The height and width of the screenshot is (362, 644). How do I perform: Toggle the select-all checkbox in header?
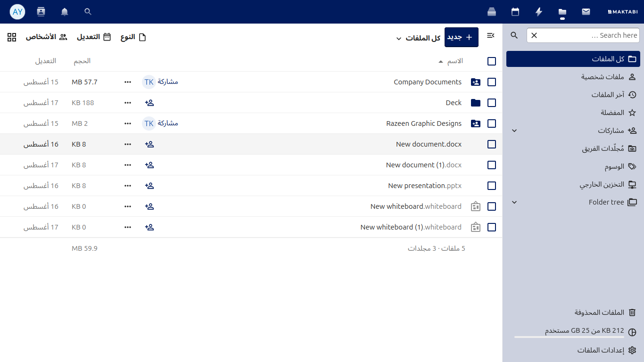(x=492, y=61)
